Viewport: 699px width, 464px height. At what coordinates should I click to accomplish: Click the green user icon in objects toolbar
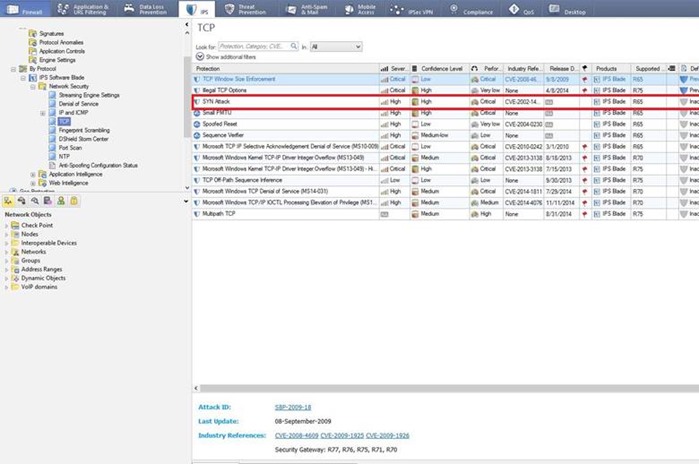click(61, 201)
